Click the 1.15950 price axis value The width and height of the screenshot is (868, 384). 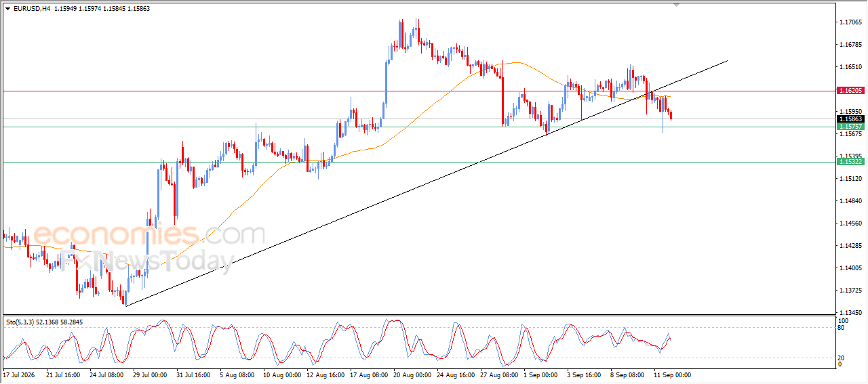(851, 111)
